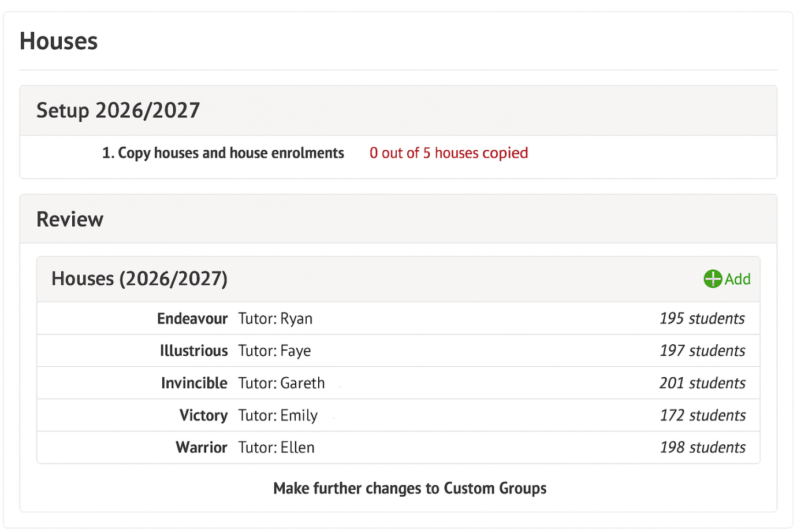Open Copy houses and house enrolments step

pyautogui.click(x=223, y=153)
